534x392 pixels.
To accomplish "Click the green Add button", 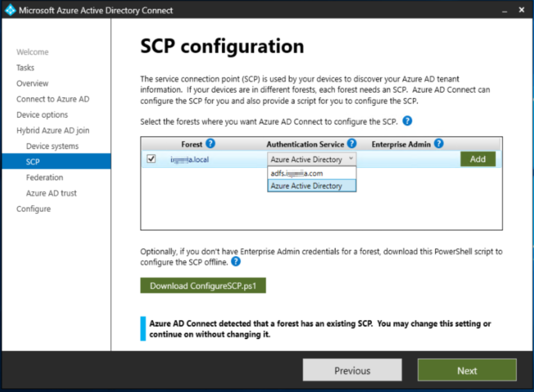I will click(478, 159).
